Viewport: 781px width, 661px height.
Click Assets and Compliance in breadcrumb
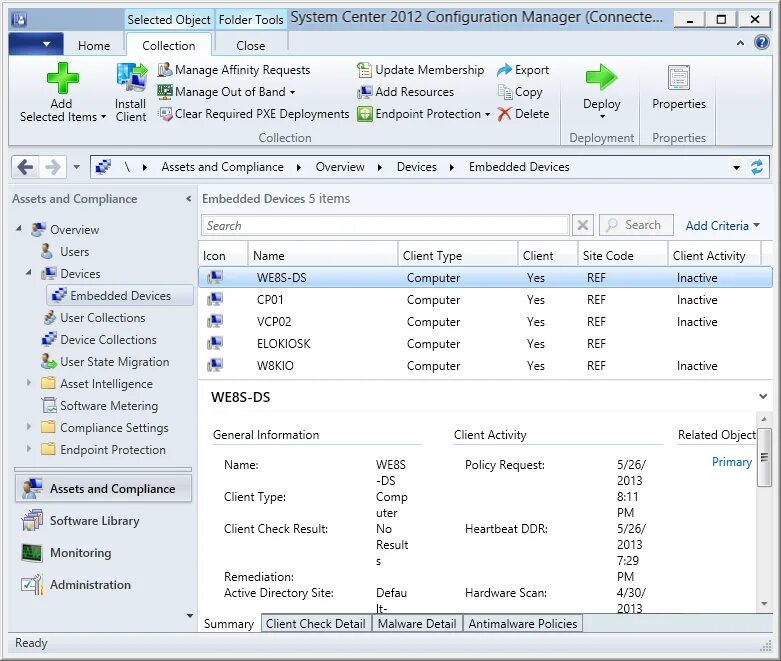pos(222,167)
